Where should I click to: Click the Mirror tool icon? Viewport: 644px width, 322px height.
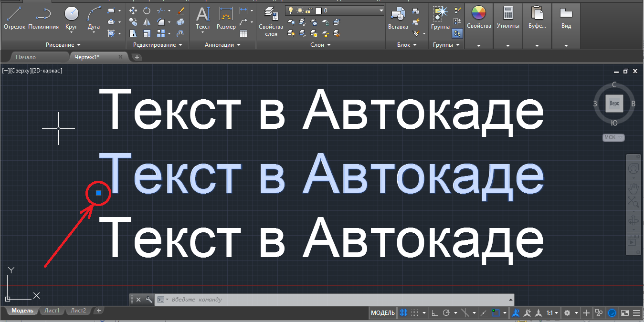147,21
